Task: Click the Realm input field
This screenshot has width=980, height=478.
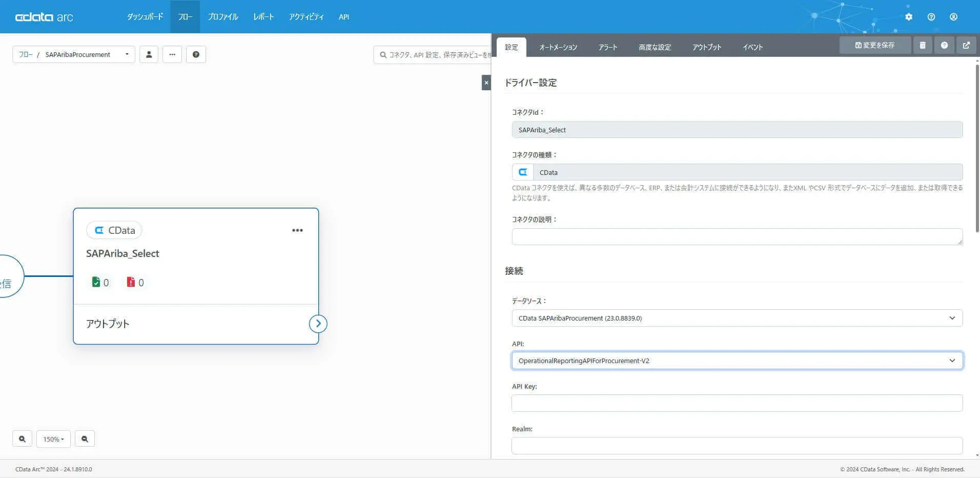Action: click(737, 446)
